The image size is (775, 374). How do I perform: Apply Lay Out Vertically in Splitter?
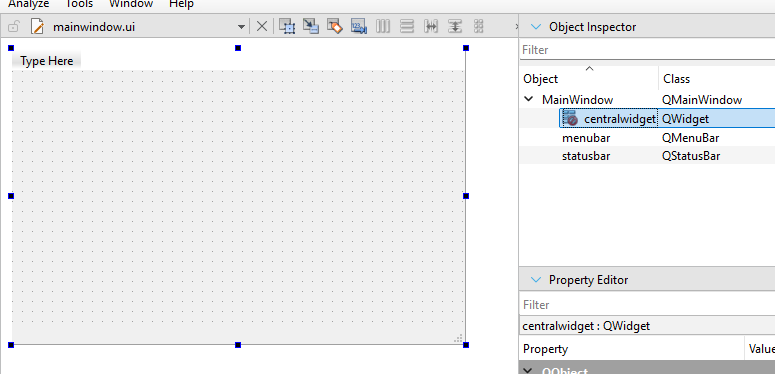(455, 26)
